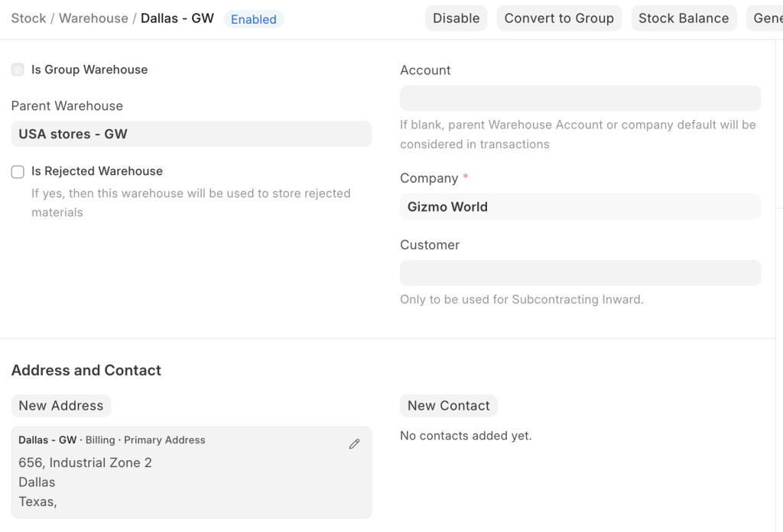Navigate to Warehouse breadcrumb link

(93, 18)
